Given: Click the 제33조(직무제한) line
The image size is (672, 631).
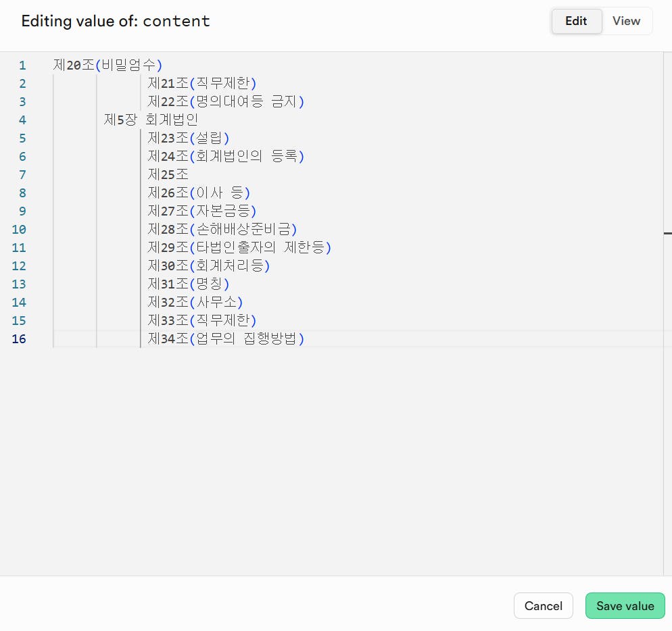Looking at the screenshot, I should coord(202,321).
